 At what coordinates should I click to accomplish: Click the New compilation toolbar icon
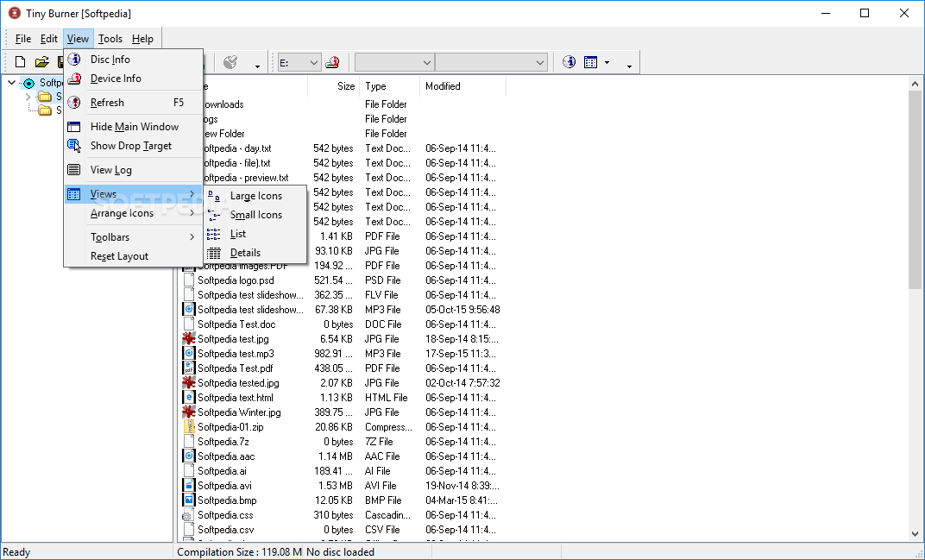pyautogui.click(x=20, y=62)
